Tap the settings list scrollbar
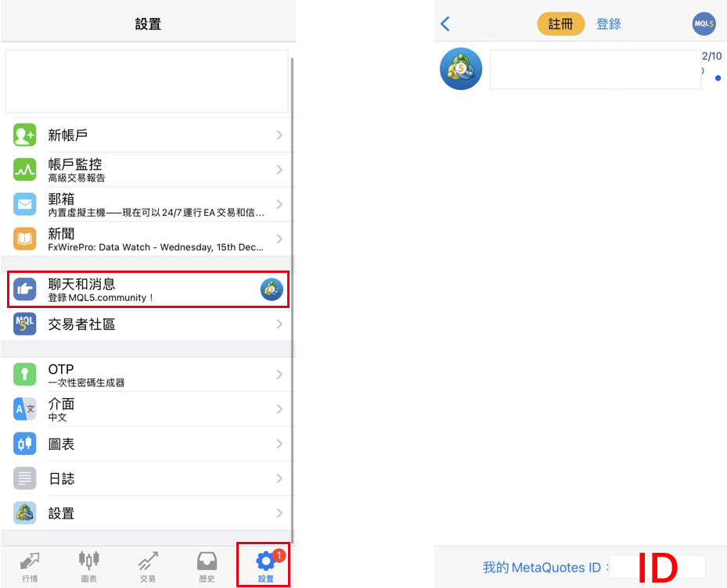 292,301
